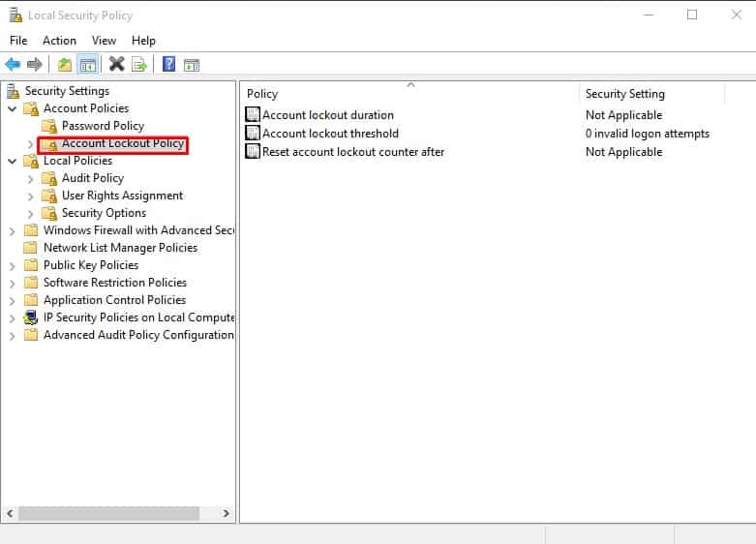Click the Network List Manager Policies folder icon

(x=31, y=248)
